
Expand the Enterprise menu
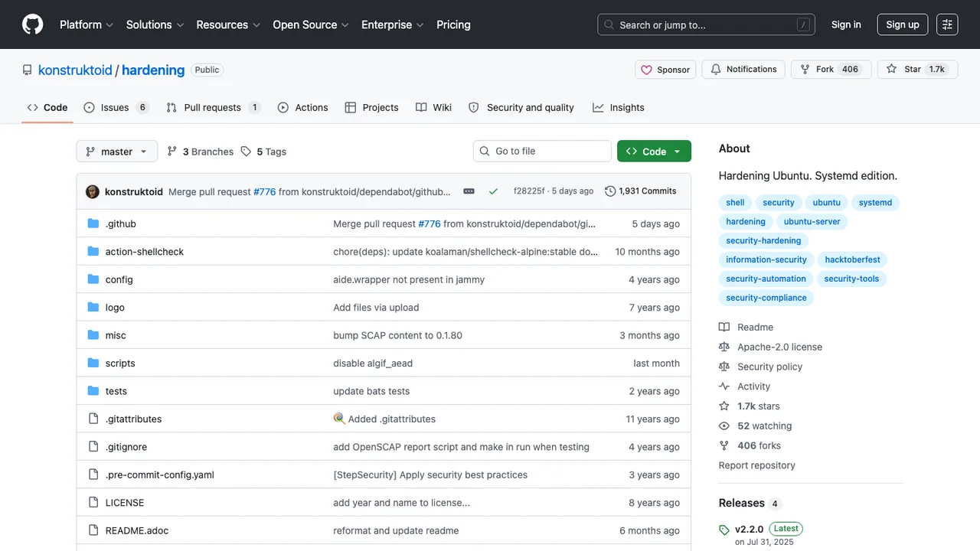tap(393, 24)
